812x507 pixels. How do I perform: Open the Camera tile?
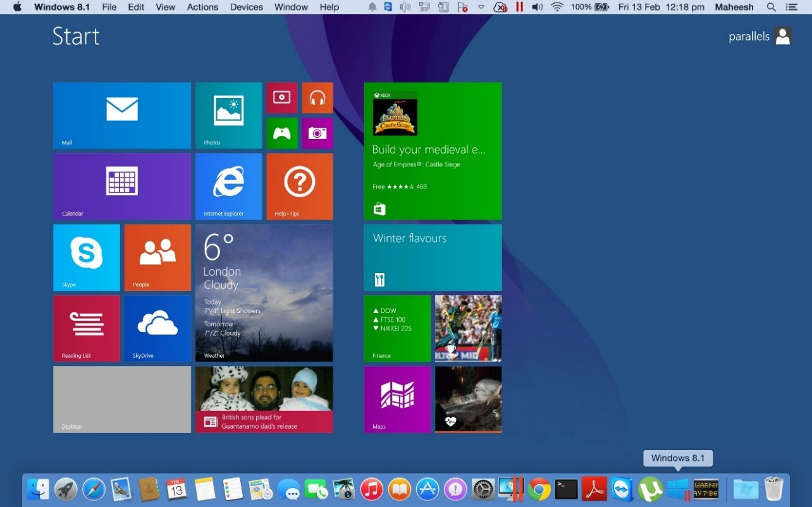coord(317,133)
